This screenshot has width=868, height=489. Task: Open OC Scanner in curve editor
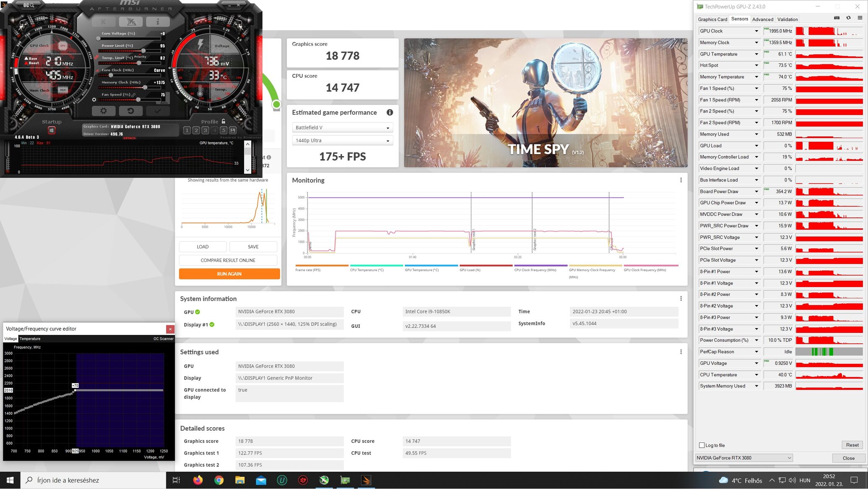point(163,339)
